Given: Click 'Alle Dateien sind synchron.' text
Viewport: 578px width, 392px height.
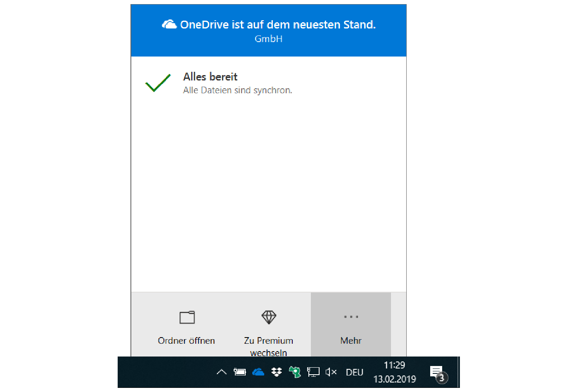Looking at the screenshot, I should coord(237,90).
